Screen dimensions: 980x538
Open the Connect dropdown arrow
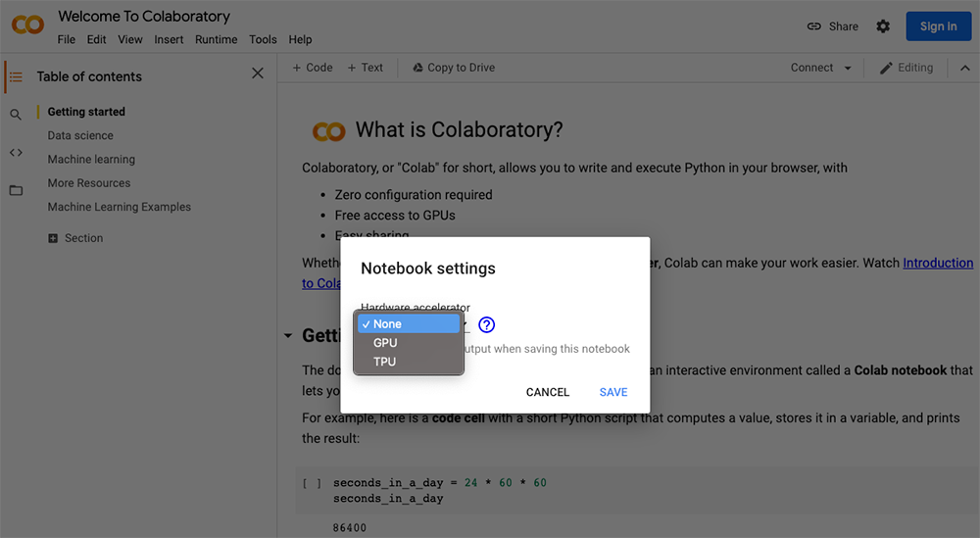[x=848, y=69]
